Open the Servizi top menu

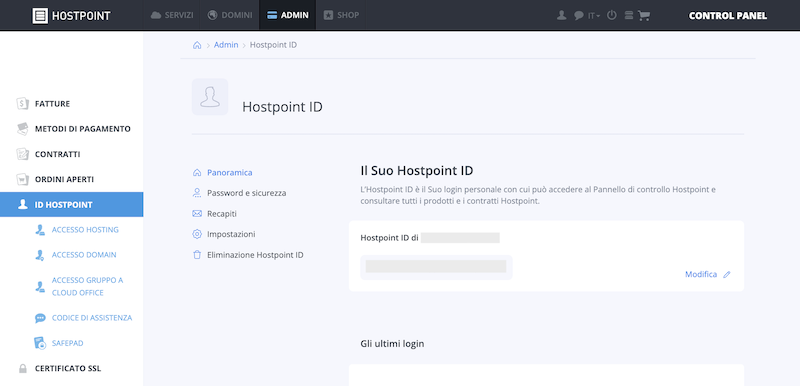tap(172, 15)
